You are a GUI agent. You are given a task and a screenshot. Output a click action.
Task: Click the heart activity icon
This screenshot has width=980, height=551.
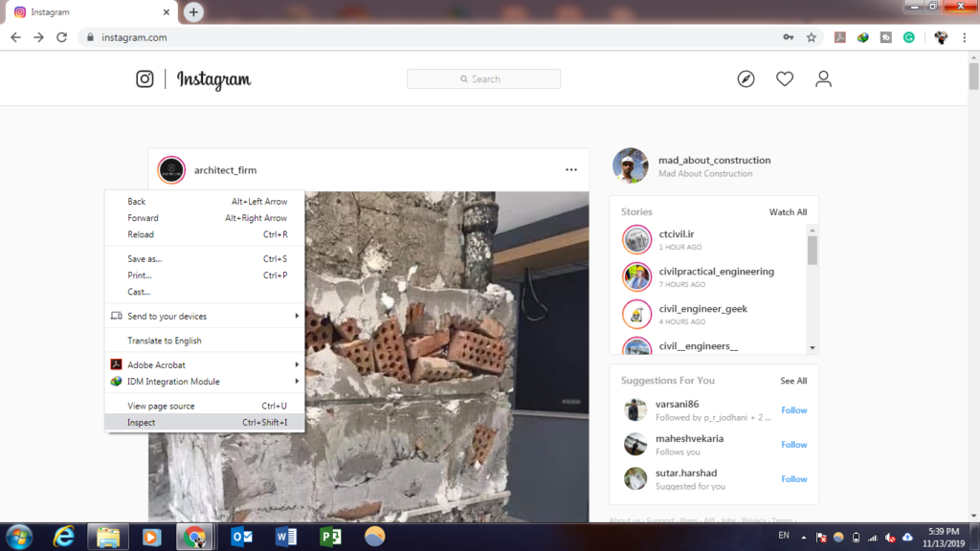[785, 79]
